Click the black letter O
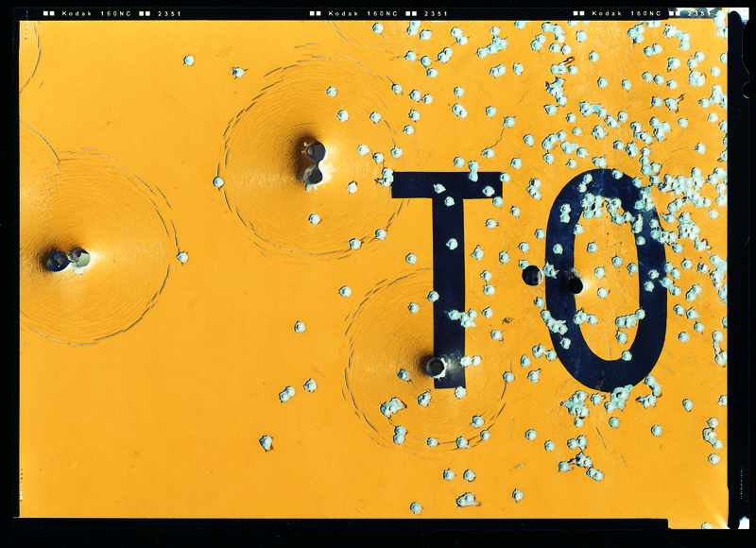This screenshot has width=756, height=548. click(606, 281)
